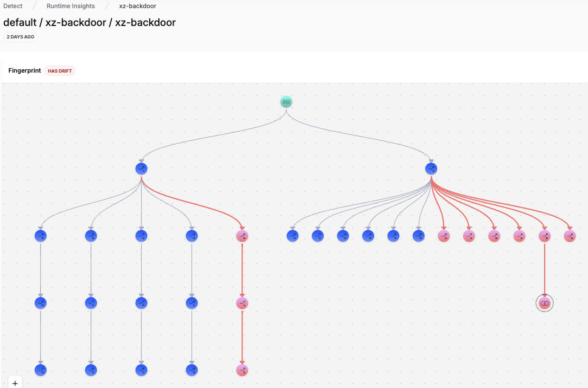Click the HAS DRIFT badge
Image resolution: width=588 pixels, height=388 pixels.
[x=60, y=70]
